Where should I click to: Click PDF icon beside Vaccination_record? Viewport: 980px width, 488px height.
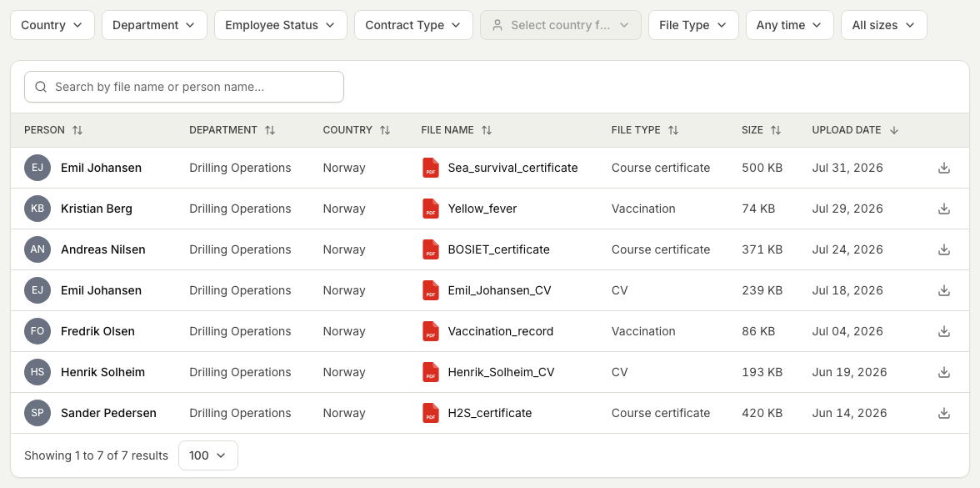(431, 331)
